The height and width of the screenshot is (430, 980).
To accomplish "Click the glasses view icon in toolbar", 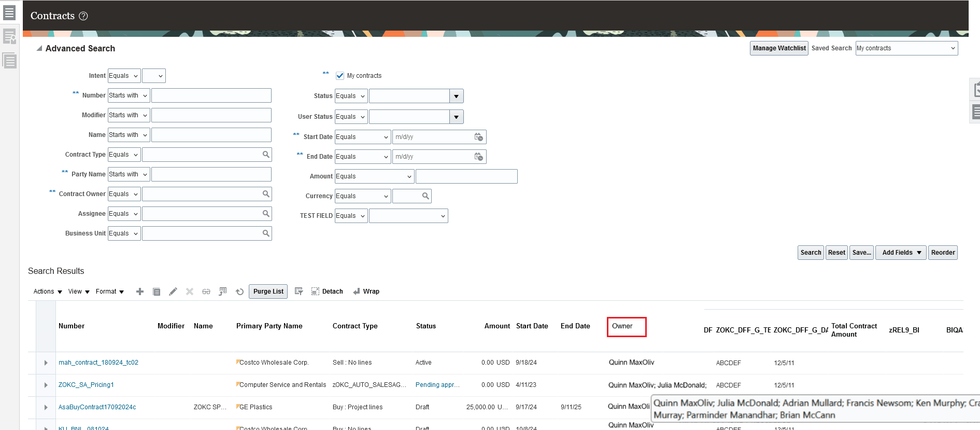I will coord(206,292).
